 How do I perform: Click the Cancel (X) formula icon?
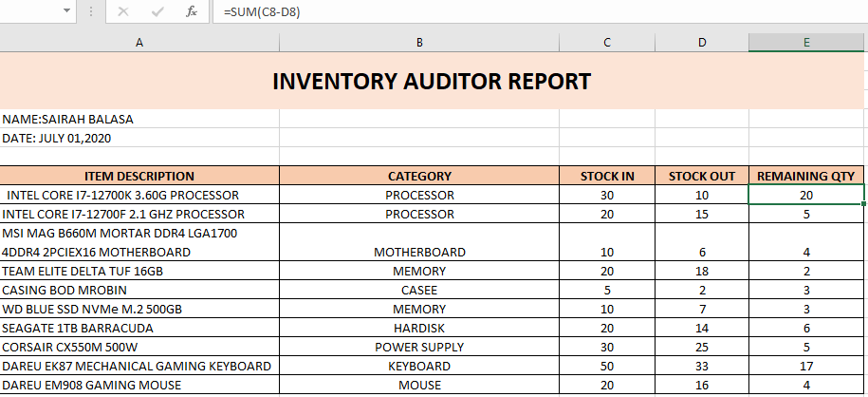point(123,11)
